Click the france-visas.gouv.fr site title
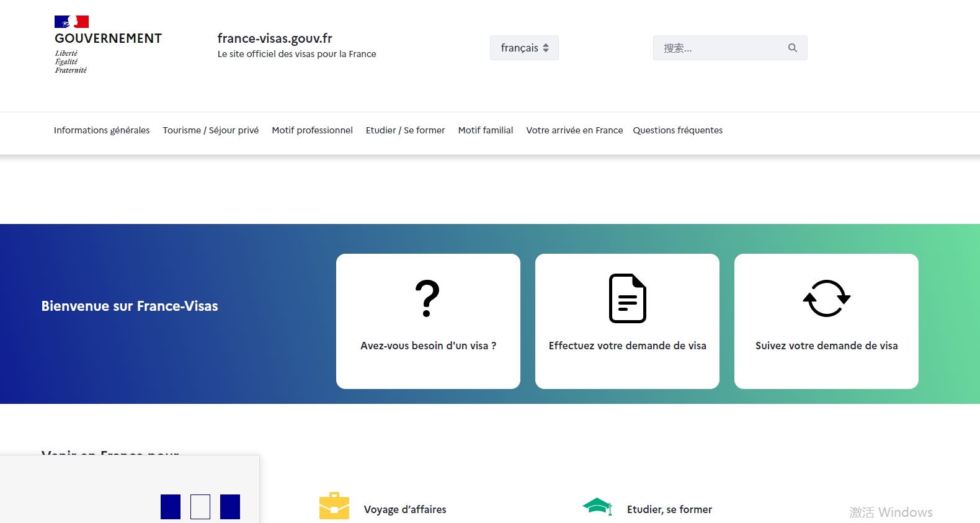980x523 pixels. 275,38
